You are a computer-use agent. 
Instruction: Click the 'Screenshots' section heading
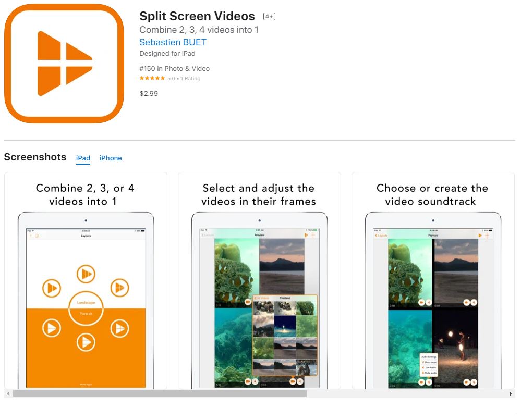point(35,157)
